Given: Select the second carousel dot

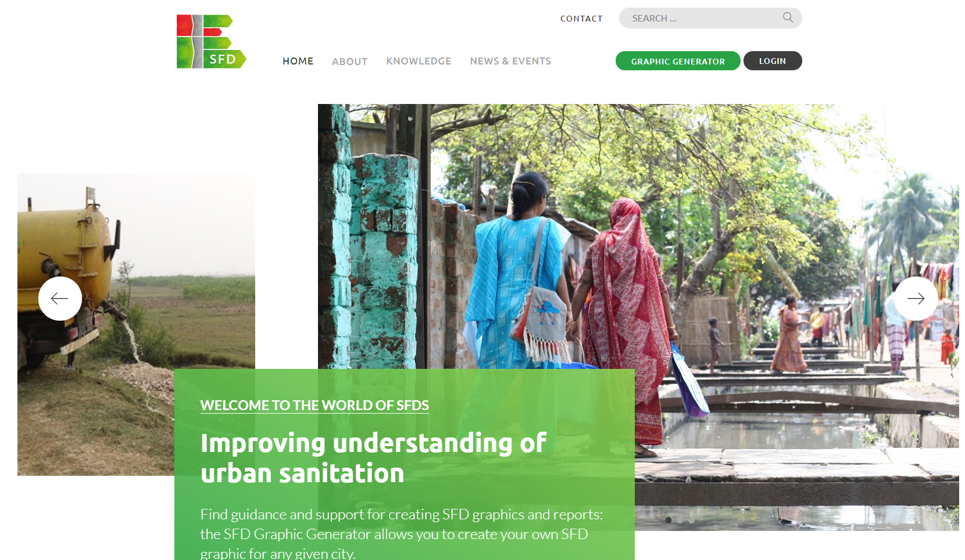Looking at the screenshot, I should (680, 520).
